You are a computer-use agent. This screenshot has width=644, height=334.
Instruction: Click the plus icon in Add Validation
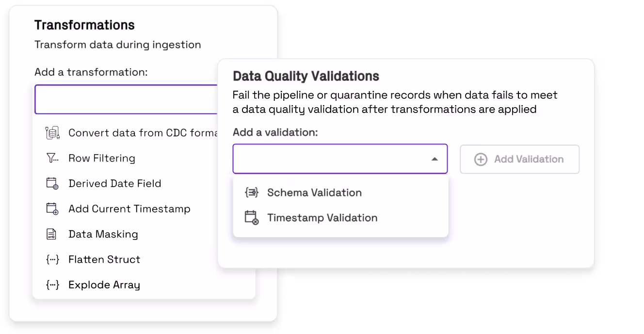(481, 159)
